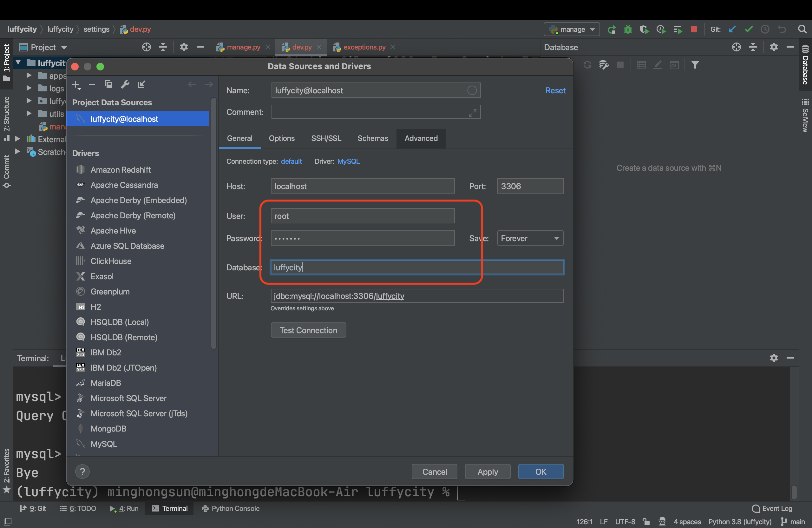812x528 pixels.
Task: Open the Project view dropdown
Action: coord(43,48)
